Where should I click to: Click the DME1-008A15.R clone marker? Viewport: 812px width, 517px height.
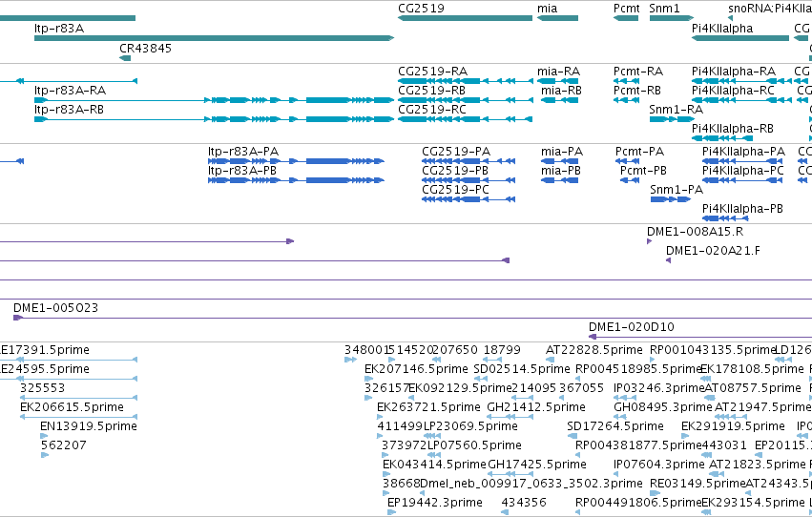tap(650, 241)
